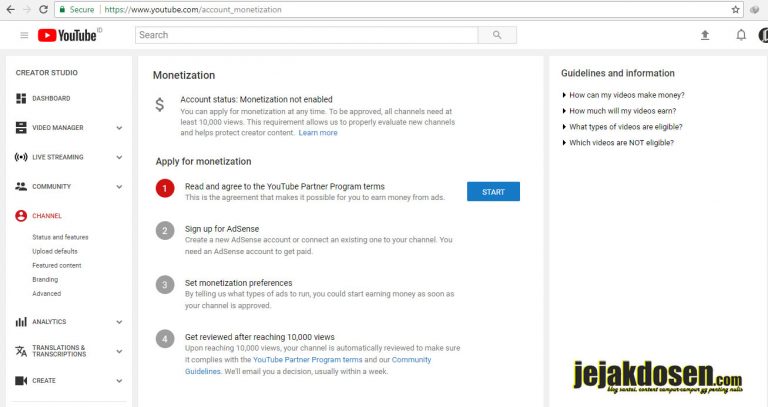Screen dimensions: 768x407
Task: Click the blue START button
Action: click(493, 192)
